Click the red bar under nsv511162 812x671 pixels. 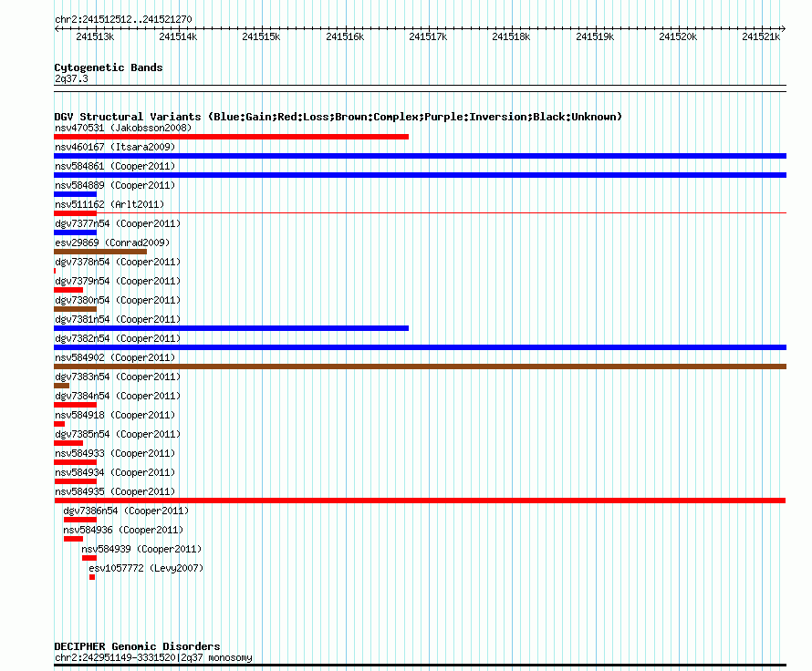click(75, 213)
